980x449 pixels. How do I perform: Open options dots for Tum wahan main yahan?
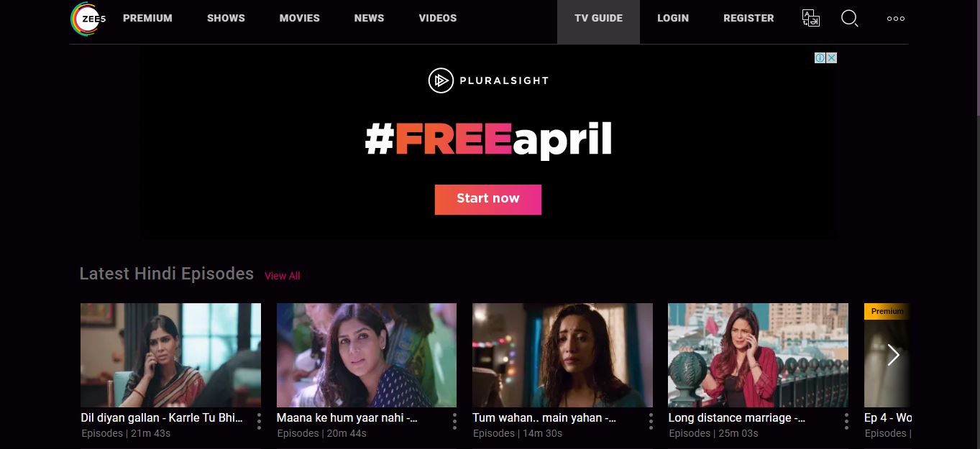click(x=651, y=422)
